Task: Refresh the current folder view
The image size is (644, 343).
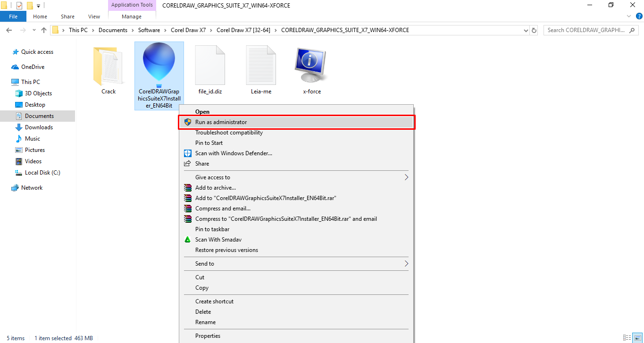Action: [x=534, y=30]
